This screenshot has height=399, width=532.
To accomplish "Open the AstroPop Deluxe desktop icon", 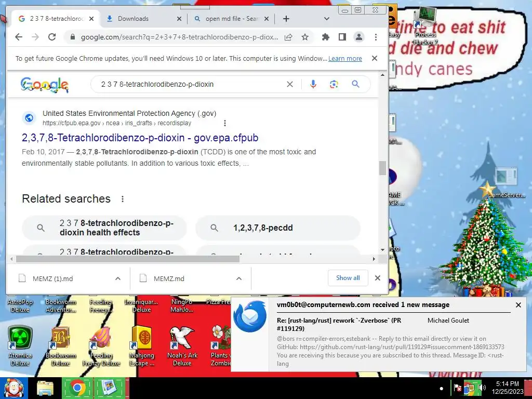I will (x=20, y=305).
